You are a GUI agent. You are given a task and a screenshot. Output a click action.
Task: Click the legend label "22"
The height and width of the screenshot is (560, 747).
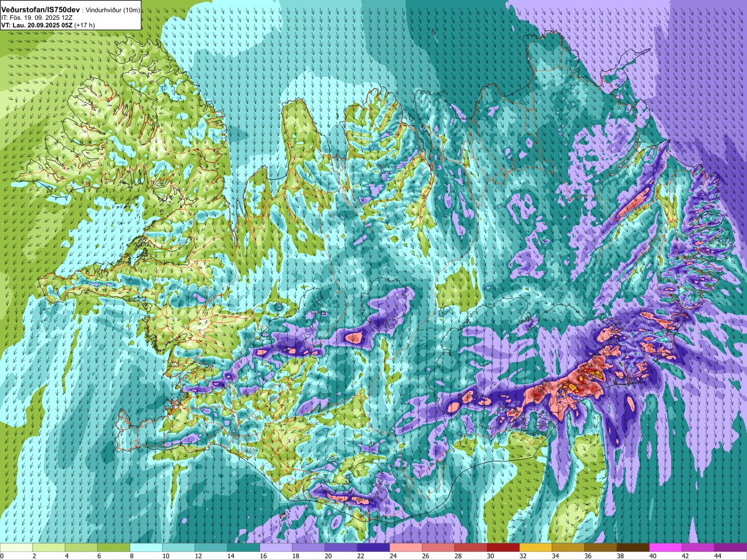(361, 556)
